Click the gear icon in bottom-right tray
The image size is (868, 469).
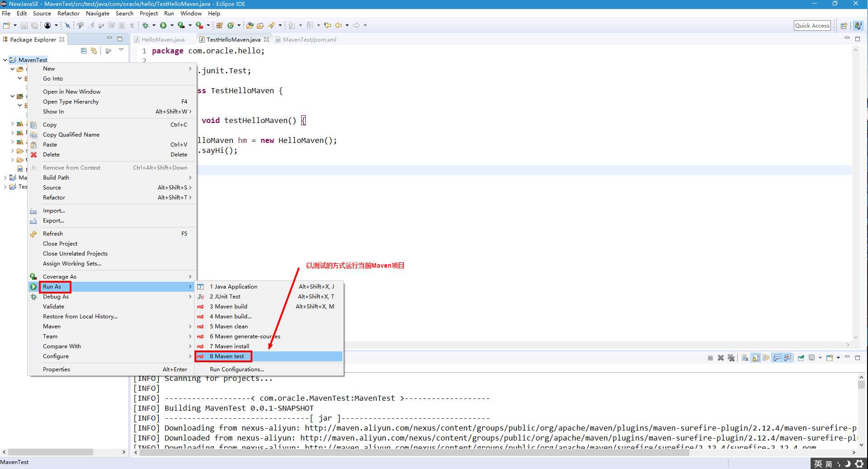859,464
